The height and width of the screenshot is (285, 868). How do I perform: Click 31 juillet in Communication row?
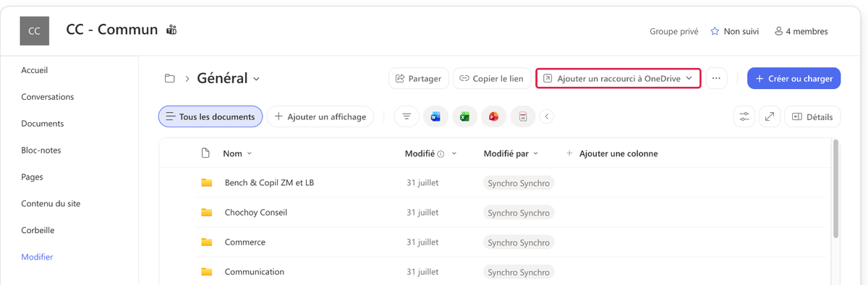[x=422, y=272]
